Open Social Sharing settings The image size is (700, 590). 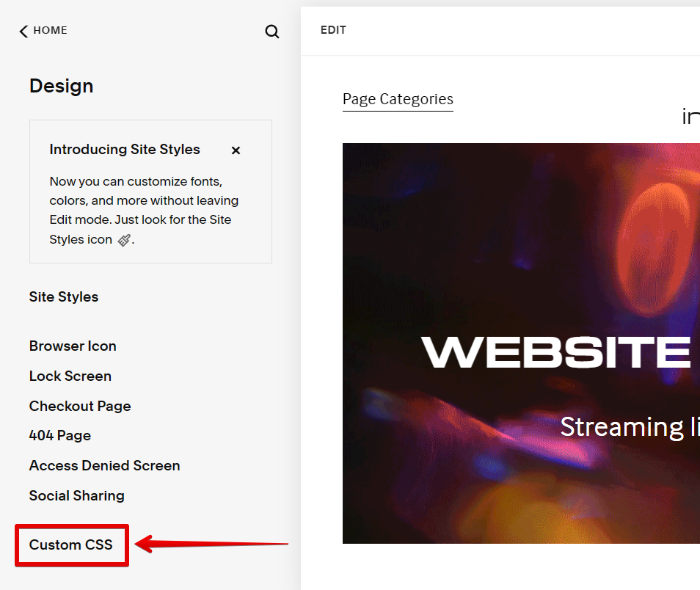[x=76, y=495]
